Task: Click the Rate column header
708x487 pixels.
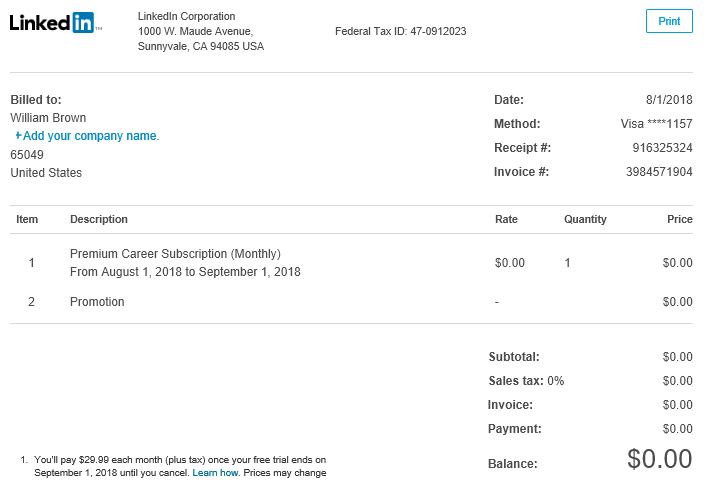Action: pos(506,219)
